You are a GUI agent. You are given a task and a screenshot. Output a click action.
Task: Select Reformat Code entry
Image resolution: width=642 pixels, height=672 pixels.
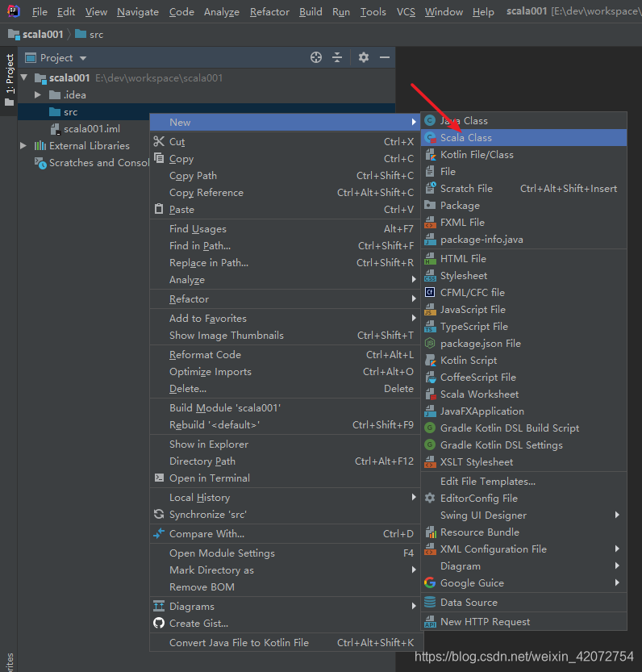pos(285,354)
